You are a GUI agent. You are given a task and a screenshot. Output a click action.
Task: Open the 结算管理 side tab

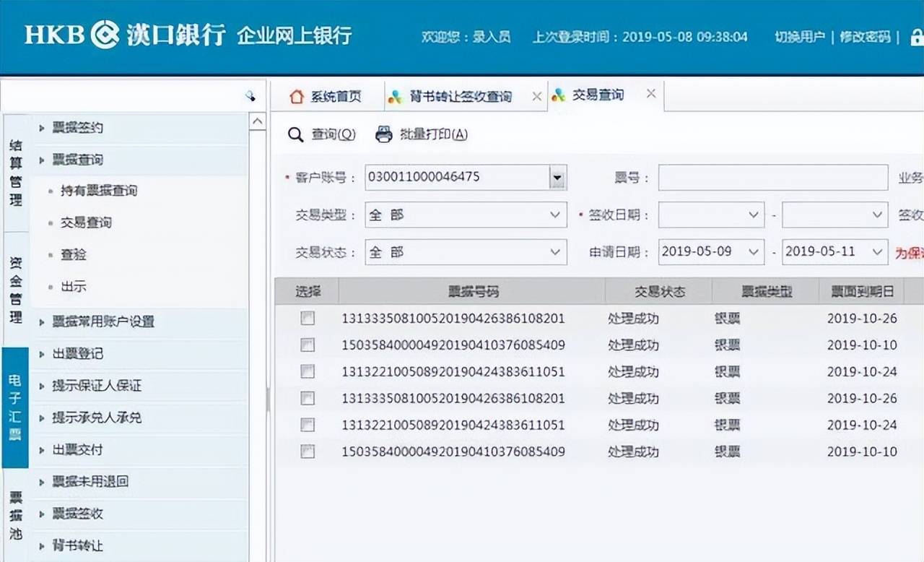[x=16, y=173]
